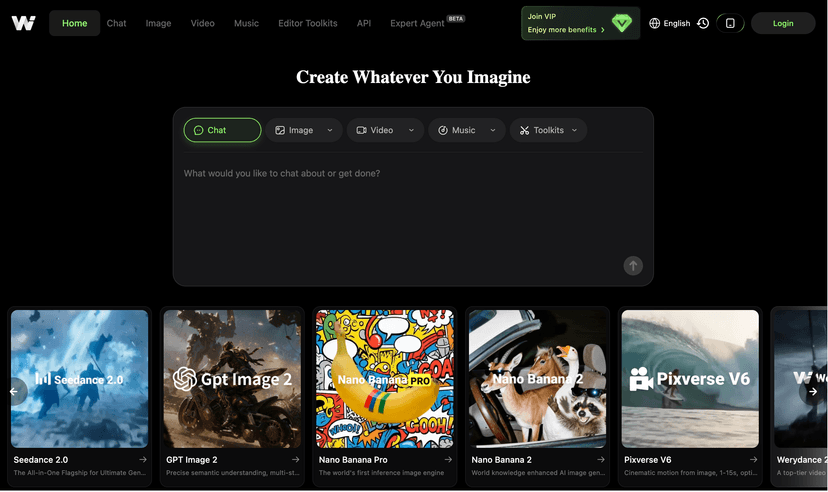
Task: Click arrow next to GPT Image 2 title
Action: coord(295,460)
